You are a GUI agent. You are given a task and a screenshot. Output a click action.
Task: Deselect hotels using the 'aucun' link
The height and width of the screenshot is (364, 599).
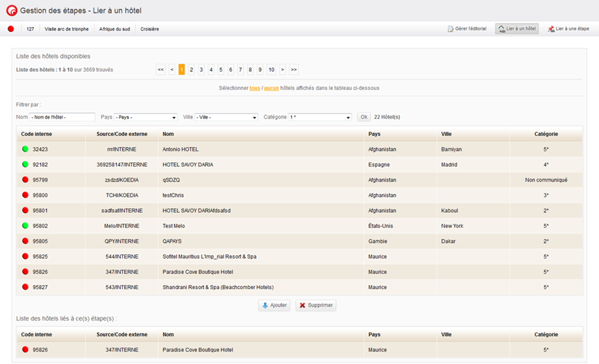tap(271, 88)
